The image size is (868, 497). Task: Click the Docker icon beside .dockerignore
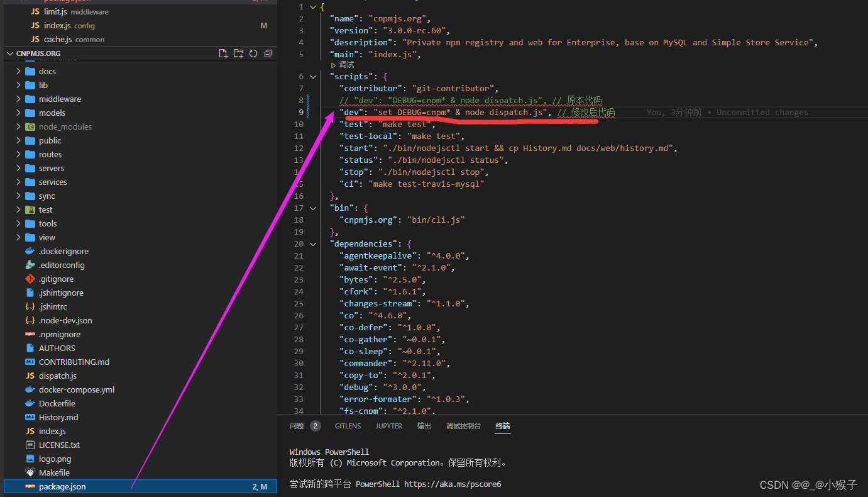click(x=30, y=251)
